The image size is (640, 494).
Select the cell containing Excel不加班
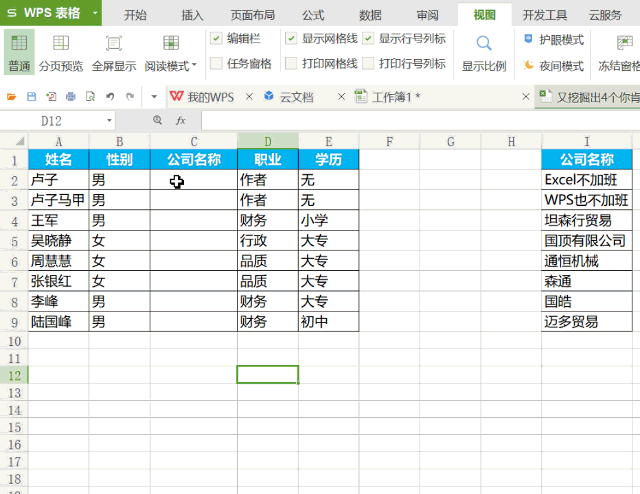tap(587, 180)
